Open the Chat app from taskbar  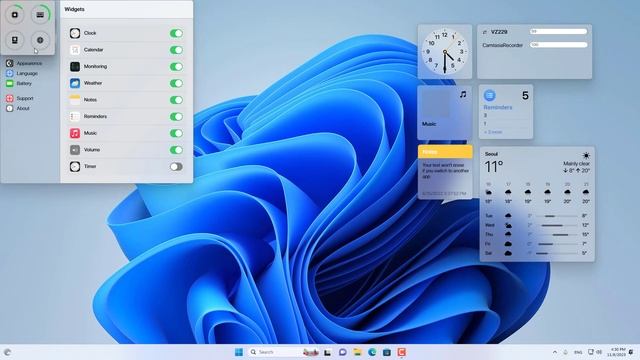pyautogui.click(x=342, y=352)
